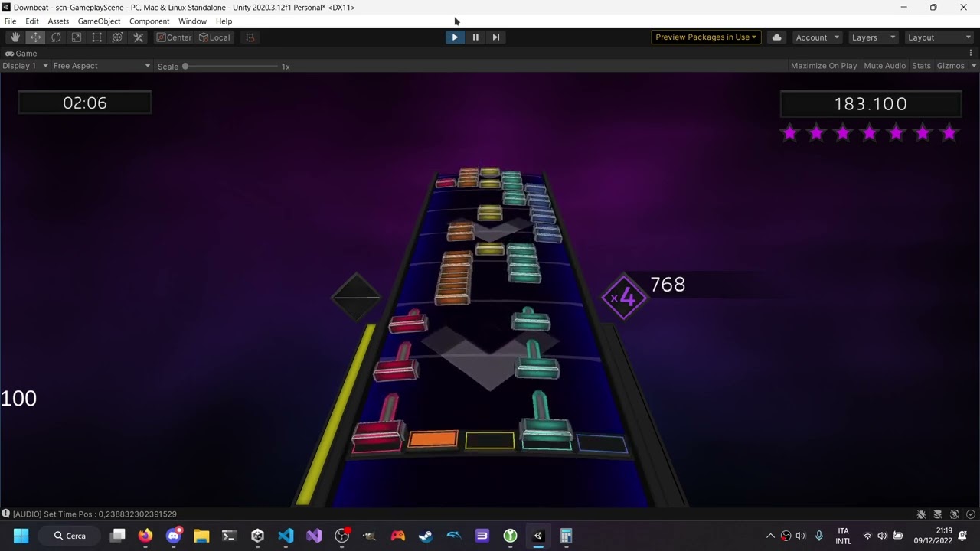Open Assets menu

pyautogui.click(x=58, y=21)
